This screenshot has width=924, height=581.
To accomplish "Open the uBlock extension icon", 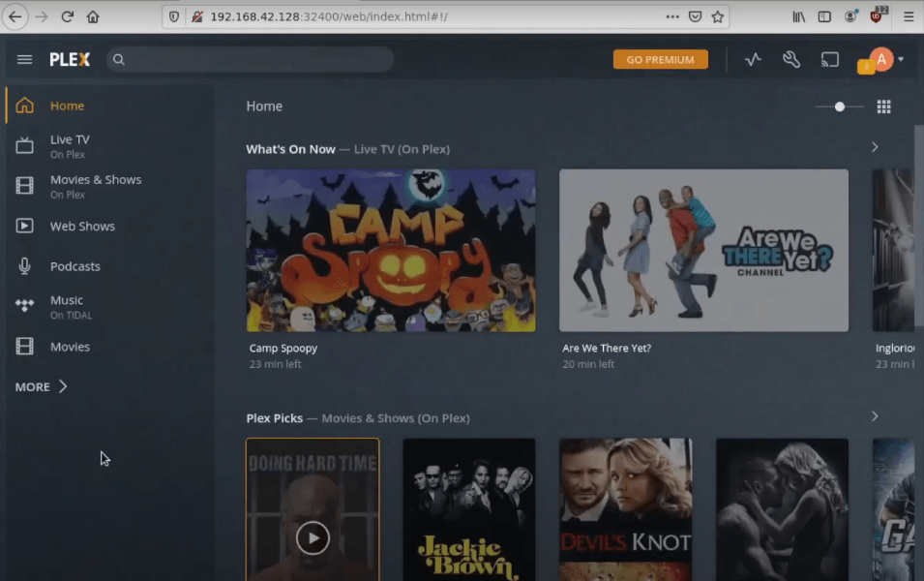I will [878, 15].
